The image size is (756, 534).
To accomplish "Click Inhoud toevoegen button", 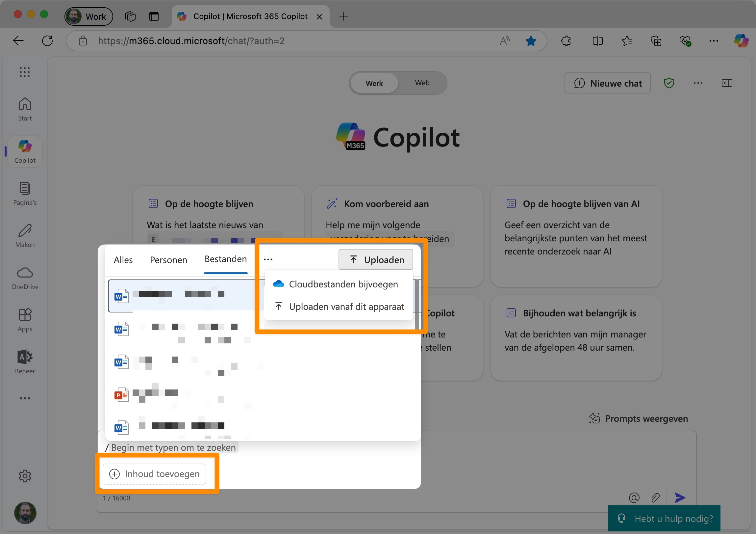I will click(154, 474).
